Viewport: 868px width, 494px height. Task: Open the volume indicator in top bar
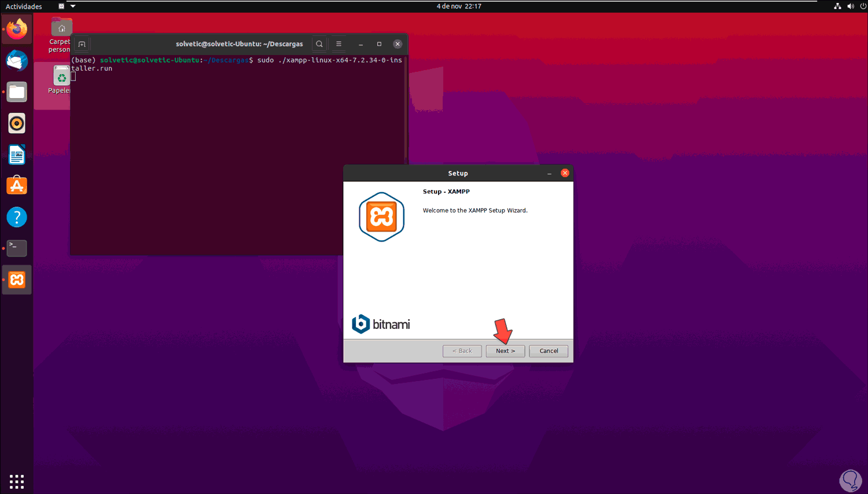pyautogui.click(x=851, y=6)
